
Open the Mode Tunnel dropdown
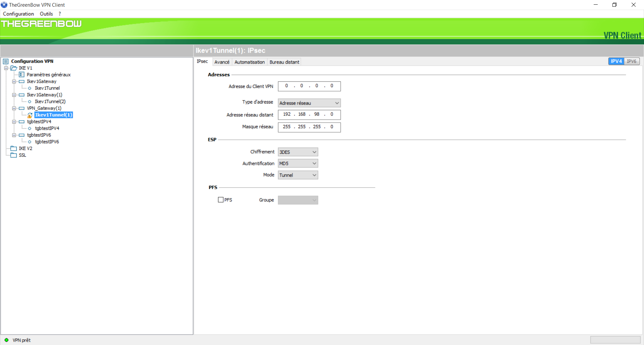point(298,175)
